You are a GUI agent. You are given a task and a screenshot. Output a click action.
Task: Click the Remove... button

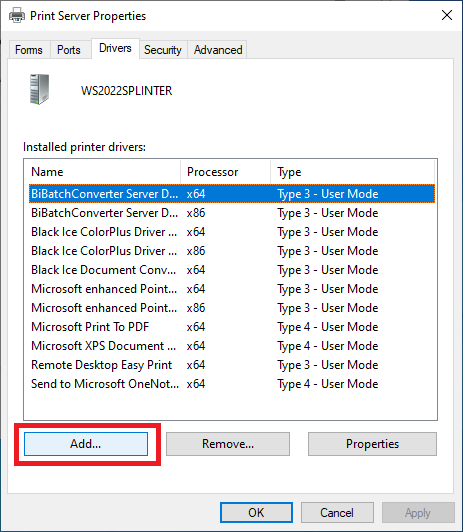[228, 444]
